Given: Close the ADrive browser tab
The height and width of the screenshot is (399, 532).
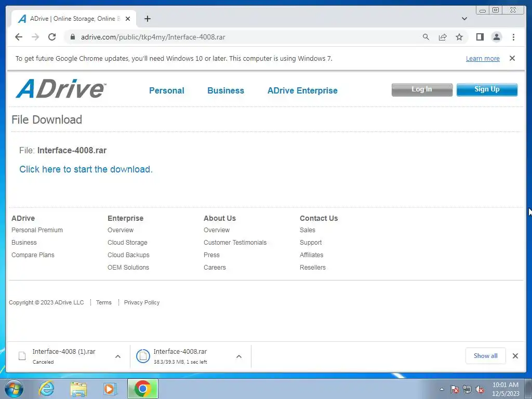Looking at the screenshot, I should pyautogui.click(x=128, y=19).
